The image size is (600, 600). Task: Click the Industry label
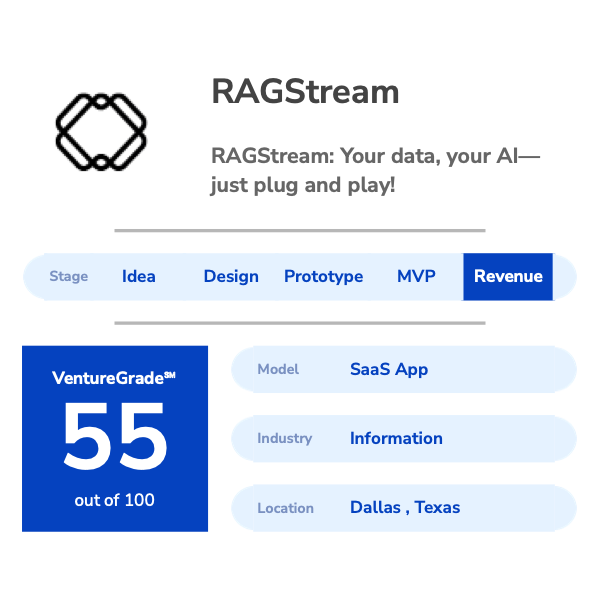pos(285,439)
